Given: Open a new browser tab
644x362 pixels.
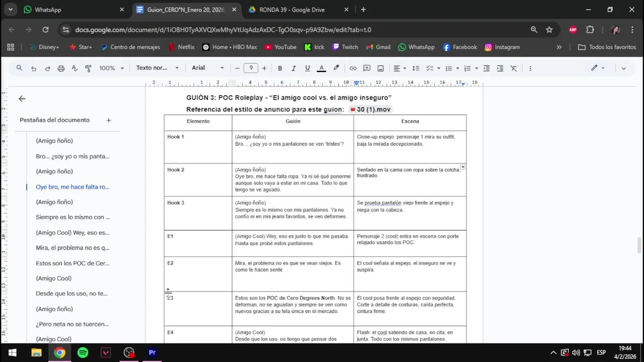Looking at the screenshot, I should tap(363, 10).
